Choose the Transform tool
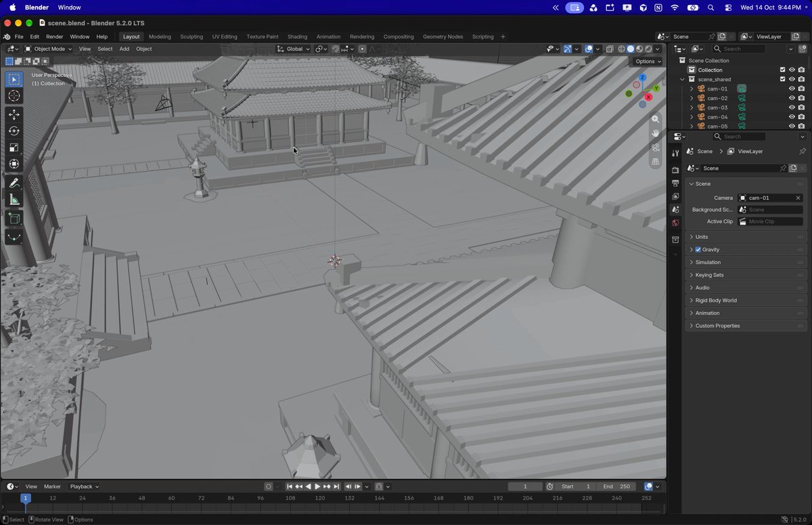This screenshot has height=525, width=812. tap(14, 164)
